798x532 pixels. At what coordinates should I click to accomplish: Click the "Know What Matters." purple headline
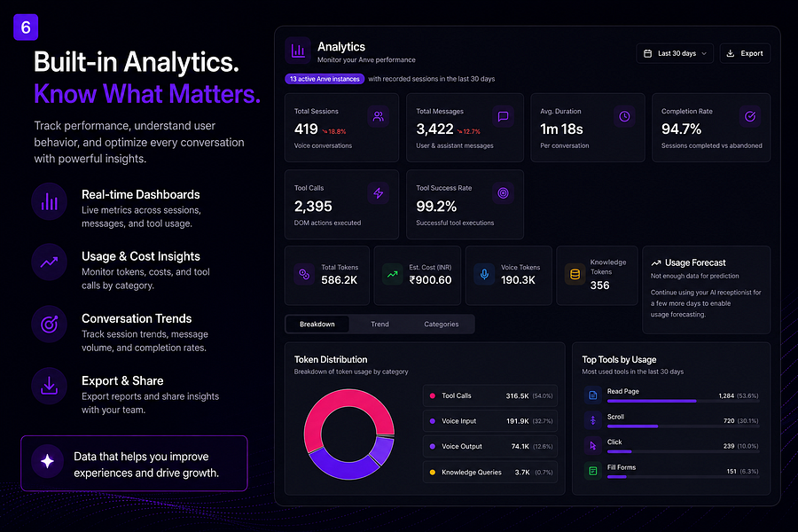tap(147, 94)
